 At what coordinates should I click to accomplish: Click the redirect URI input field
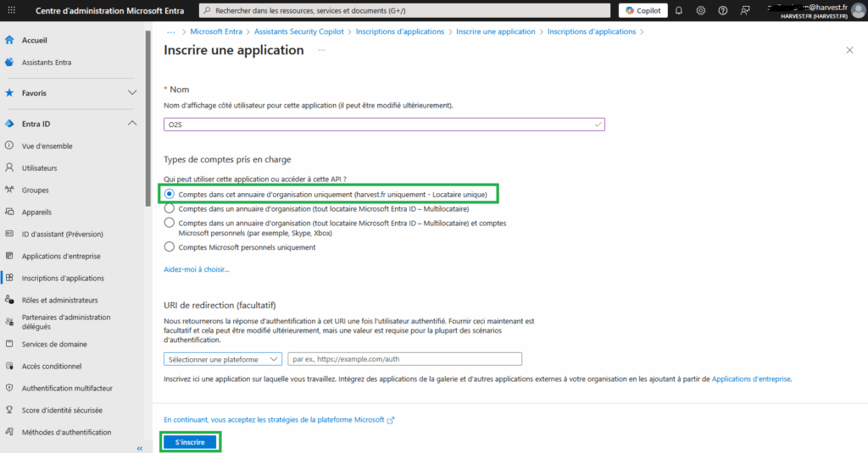coord(404,359)
